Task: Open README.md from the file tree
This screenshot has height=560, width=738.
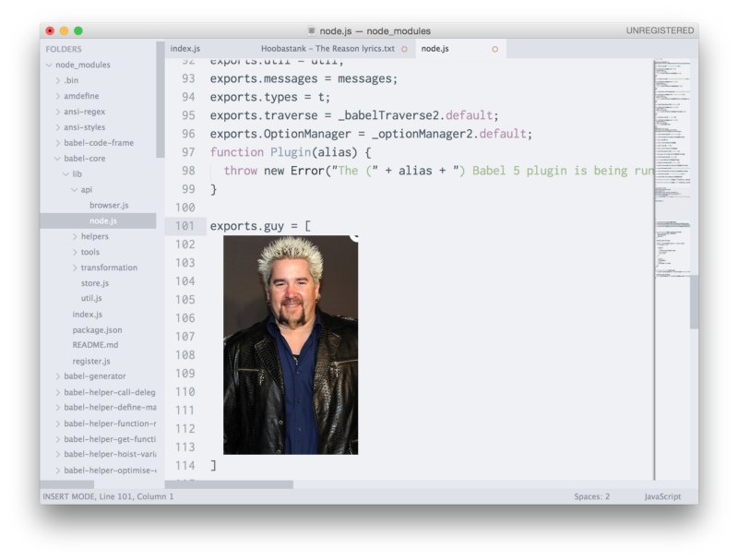Action: pyautogui.click(x=95, y=345)
